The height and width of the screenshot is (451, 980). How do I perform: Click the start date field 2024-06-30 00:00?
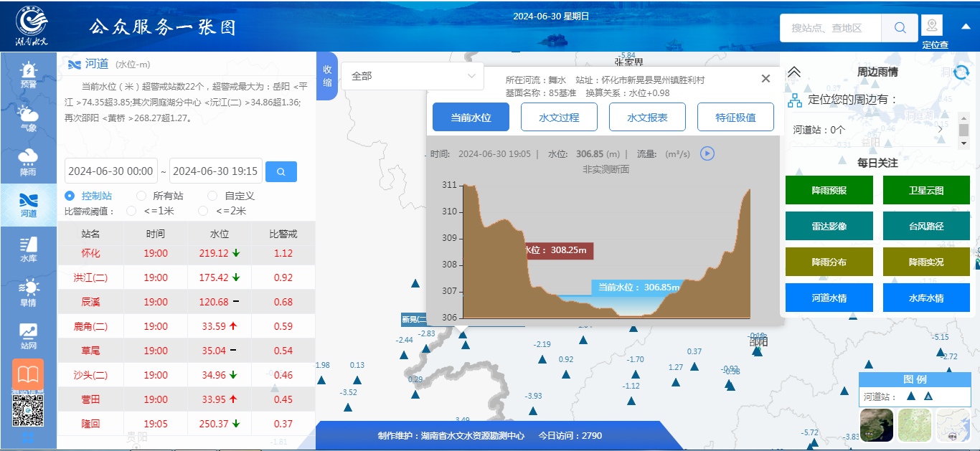110,171
